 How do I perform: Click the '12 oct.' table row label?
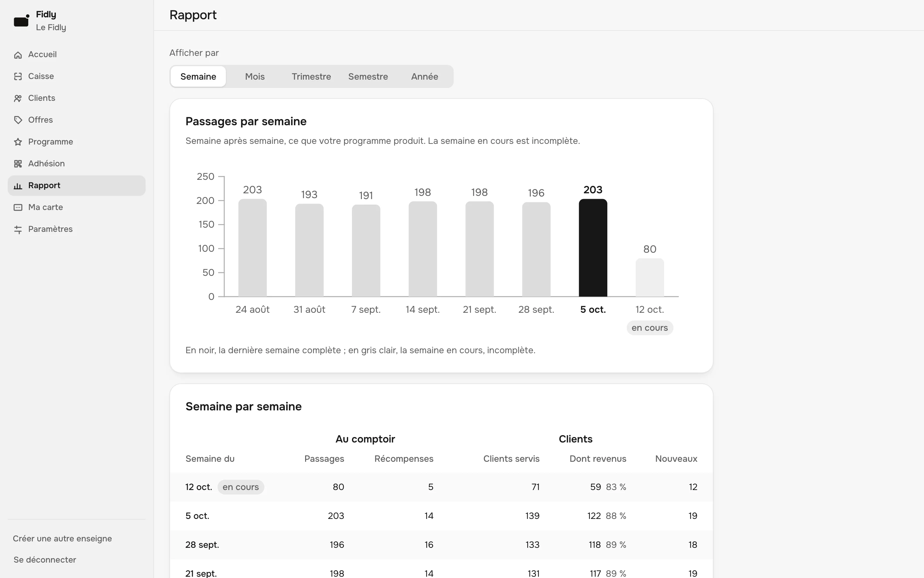(199, 487)
